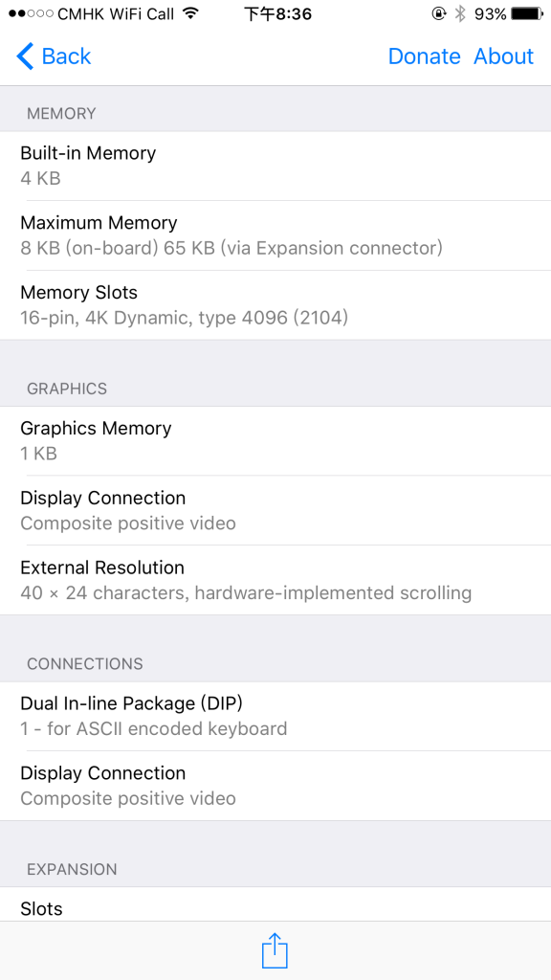Screen dimensions: 551x980
Task: Tap the rotation lock status icon
Action: tap(439, 13)
